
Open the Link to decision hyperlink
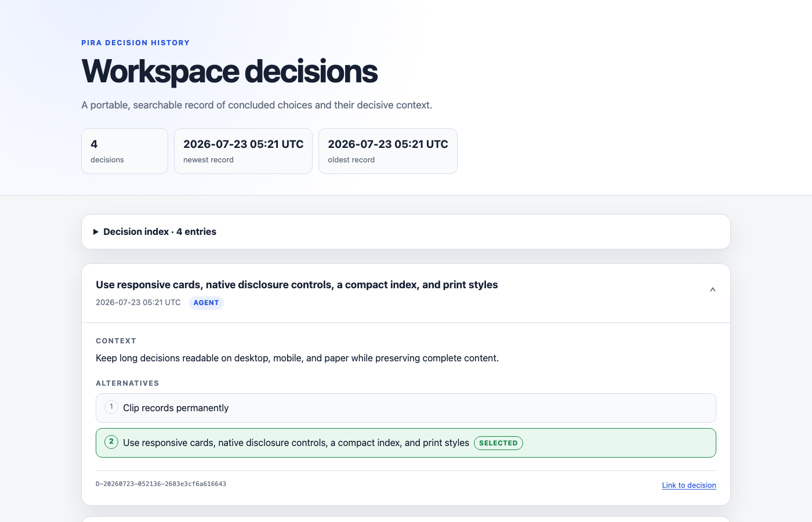(x=689, y=485)
